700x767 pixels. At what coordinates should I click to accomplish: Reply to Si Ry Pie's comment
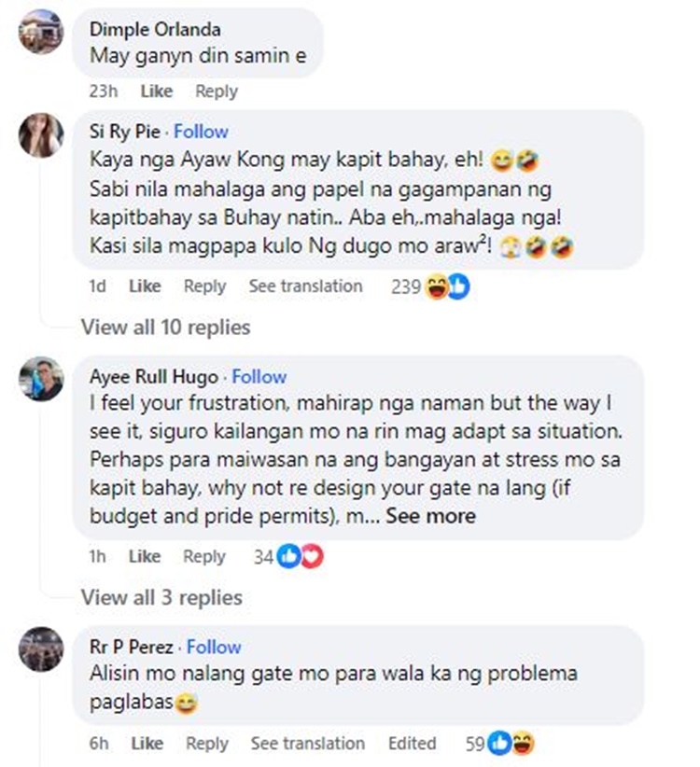click(x=205, y=286)
